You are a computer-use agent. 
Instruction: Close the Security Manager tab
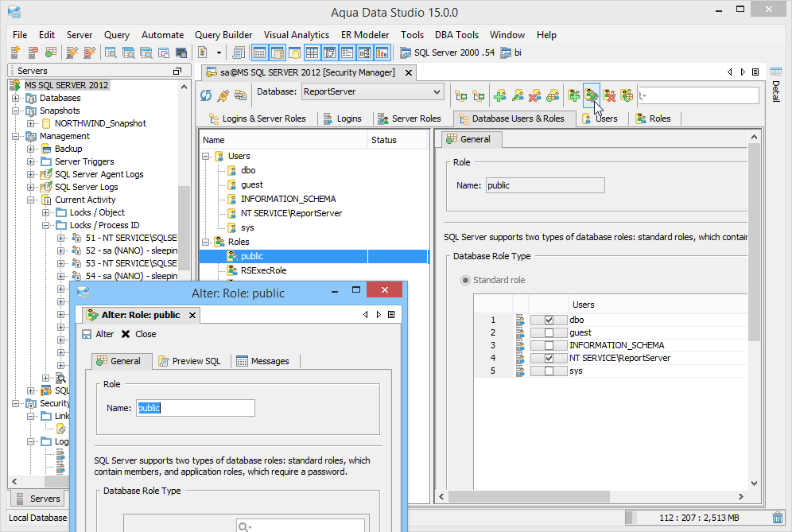(409, 72)
